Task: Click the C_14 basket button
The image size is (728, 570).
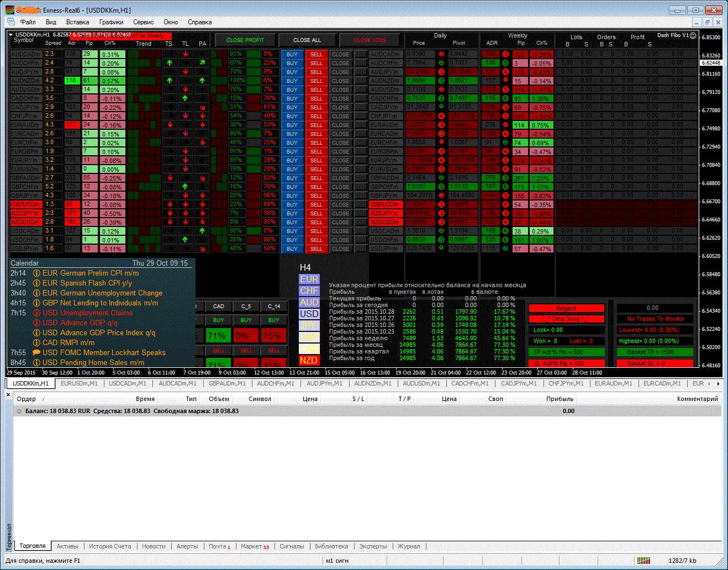Action: coord(274,306)
